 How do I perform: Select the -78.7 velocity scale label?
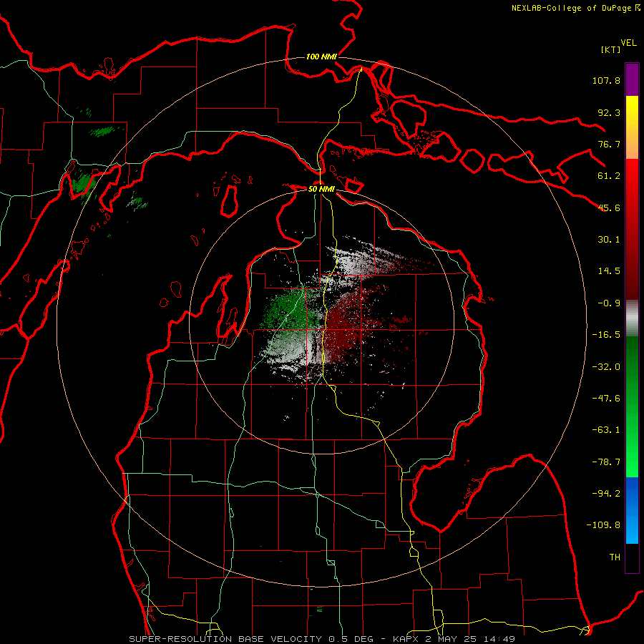tap(606, 462)
